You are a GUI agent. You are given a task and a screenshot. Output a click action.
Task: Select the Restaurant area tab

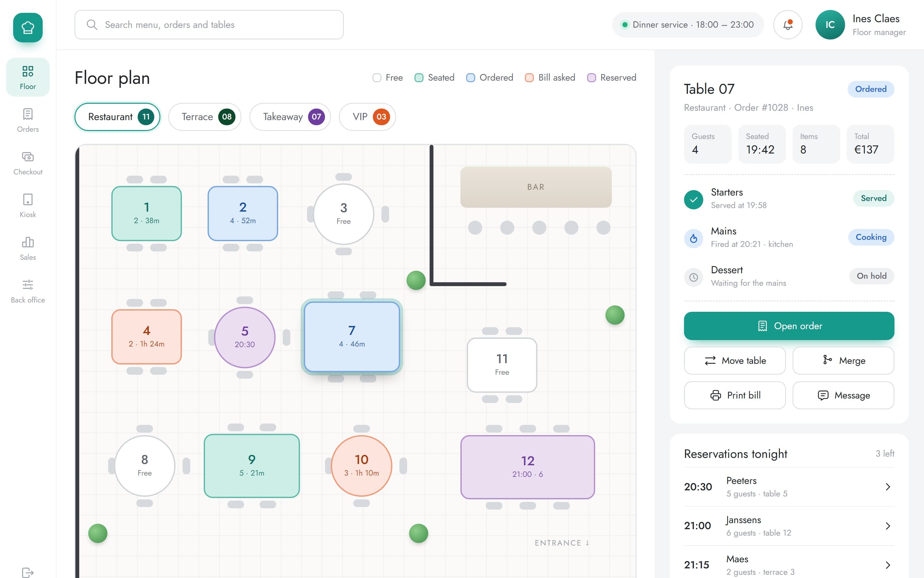coord(117,117)
